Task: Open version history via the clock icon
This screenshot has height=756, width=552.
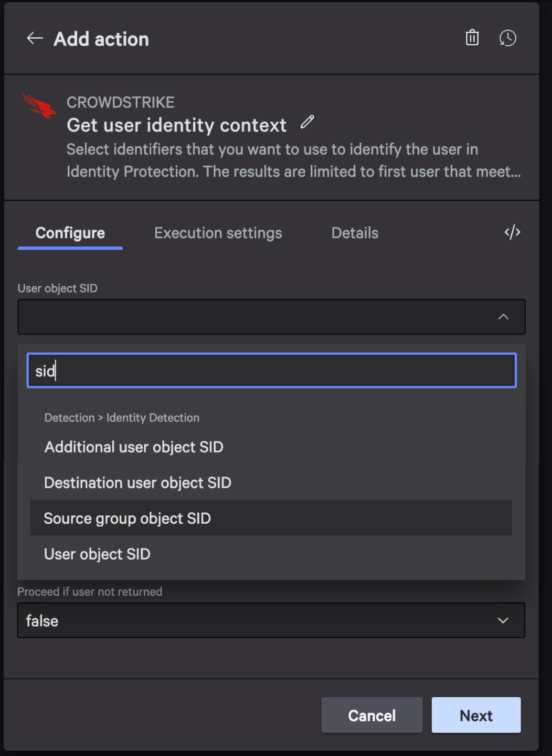Action: point(508,38)
